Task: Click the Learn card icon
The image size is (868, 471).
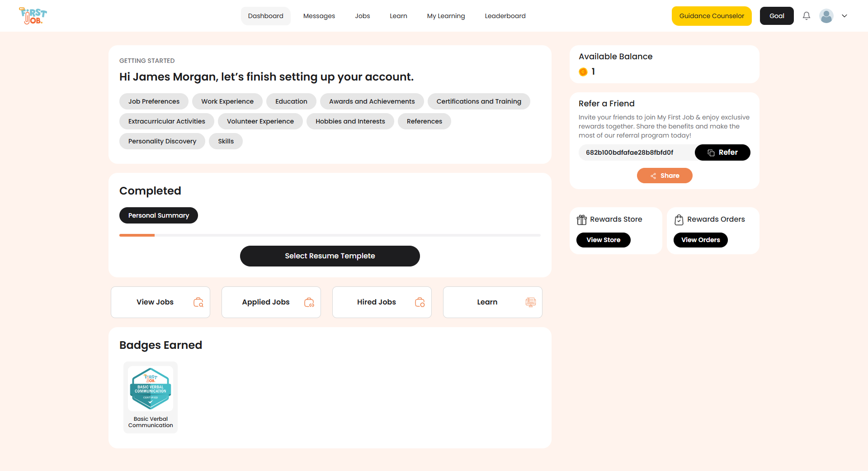Action: click(530, 302)
